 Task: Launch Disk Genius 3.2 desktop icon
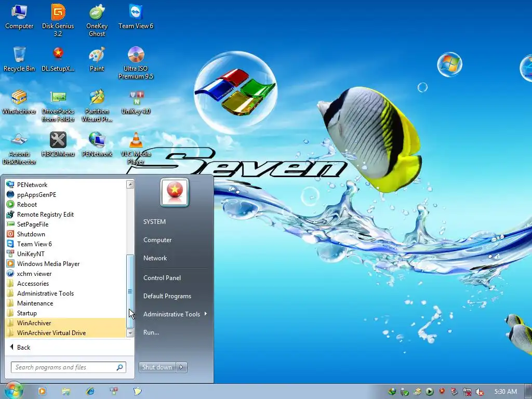pos(58,20)
